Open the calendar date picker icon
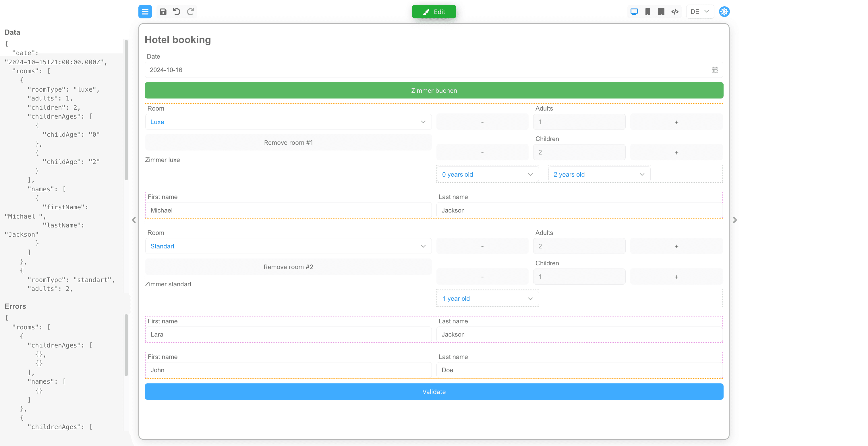 (x=715, y=70)
